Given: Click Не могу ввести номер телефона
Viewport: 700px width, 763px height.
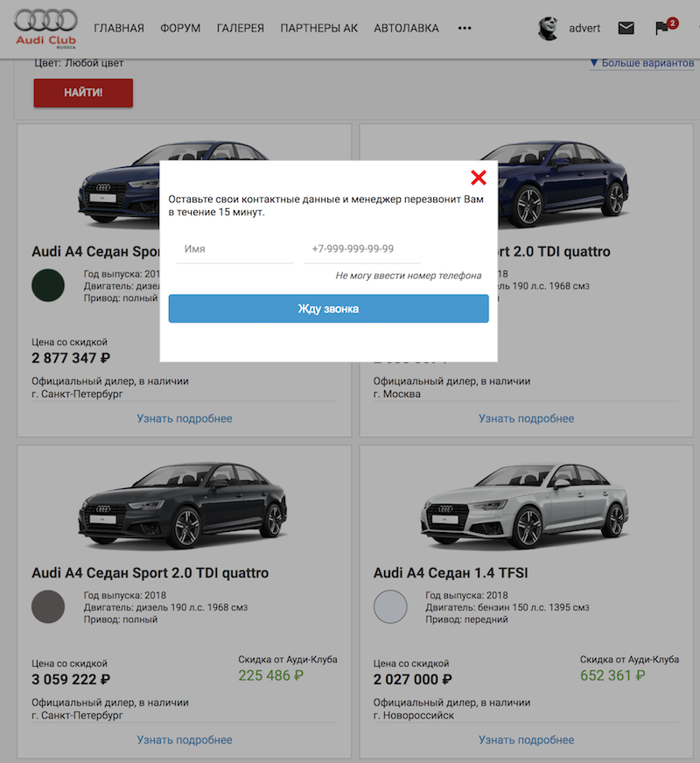Looking at the screenshot, I should 408,276.
